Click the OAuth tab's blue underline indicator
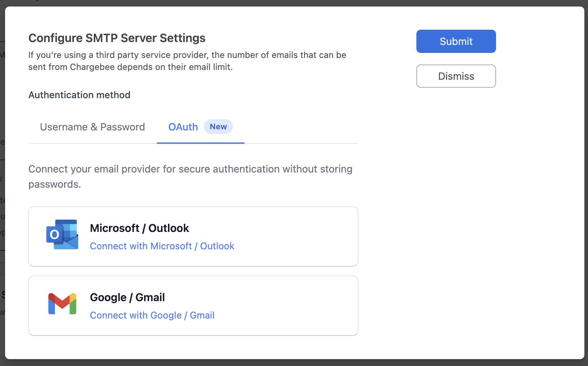 click(200, 144)
